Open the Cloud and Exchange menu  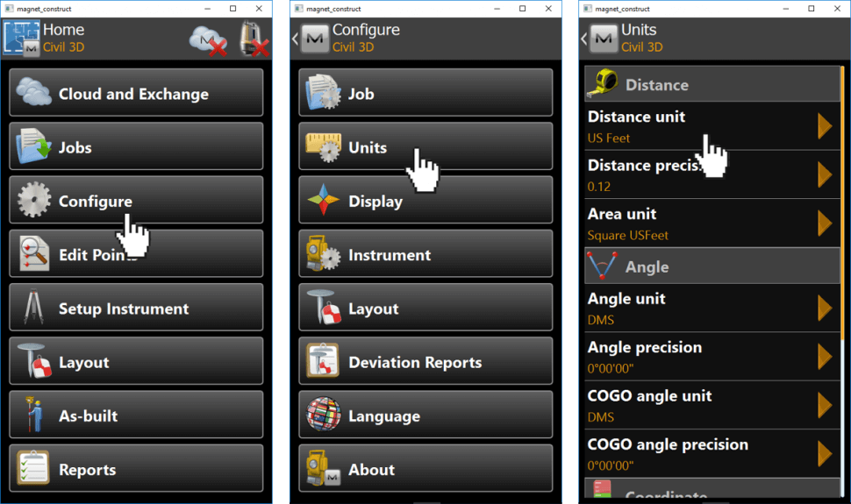pos(136,92)
